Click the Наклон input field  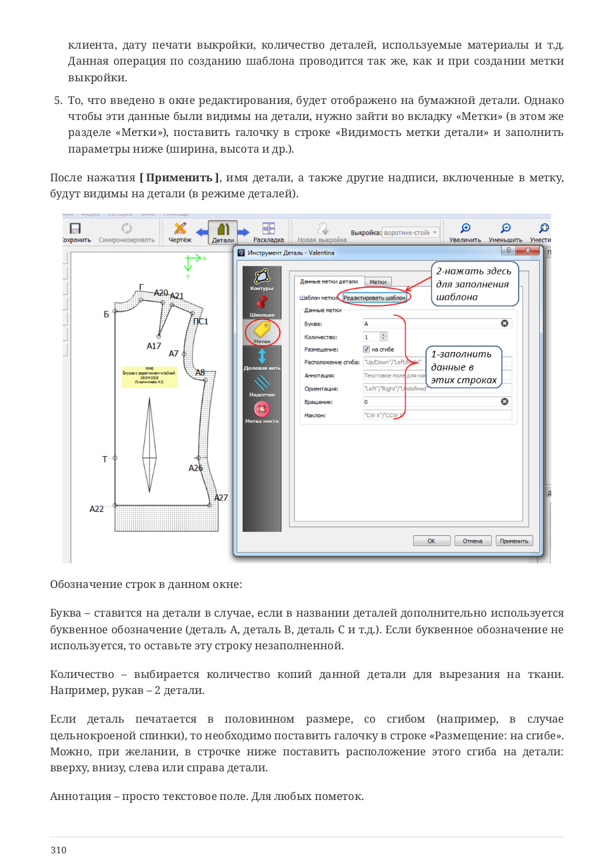tap(437, 415)
